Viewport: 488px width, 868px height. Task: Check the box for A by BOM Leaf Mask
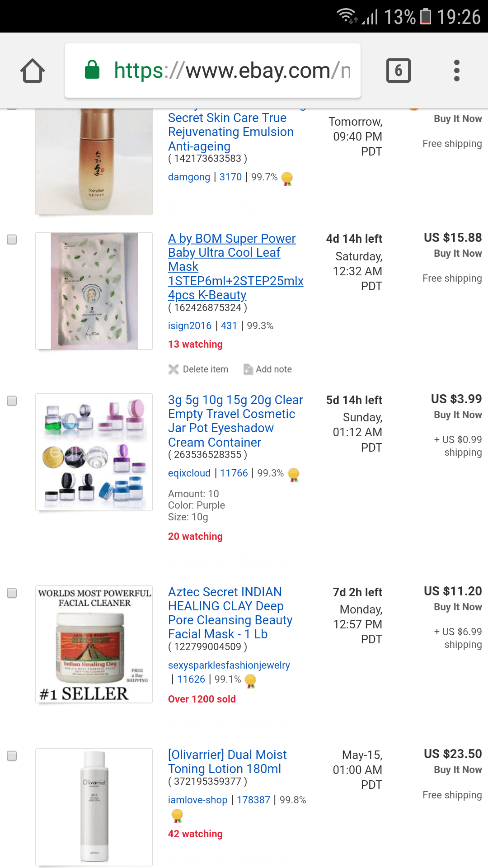pyautogui.click(x=12, y=239)
